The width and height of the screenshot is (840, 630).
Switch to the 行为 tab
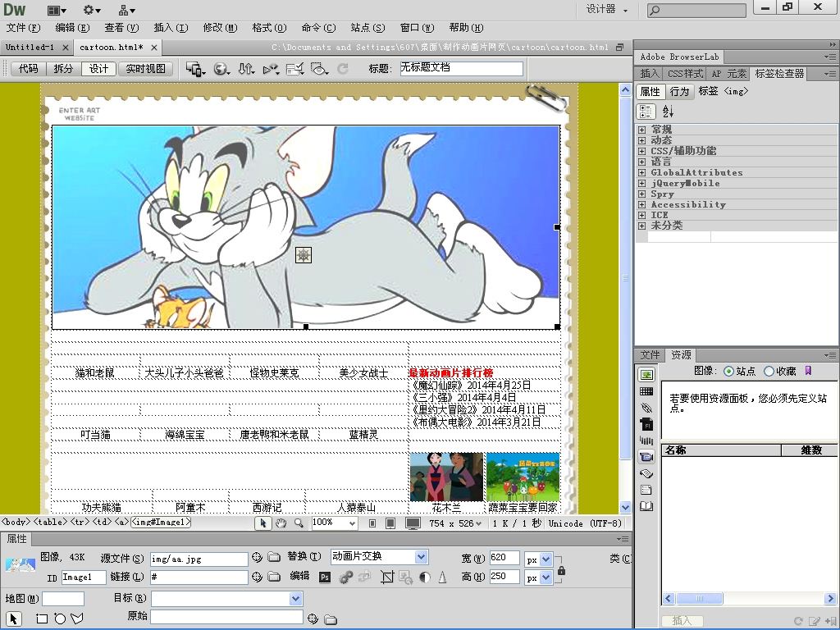tap(679, 92)
